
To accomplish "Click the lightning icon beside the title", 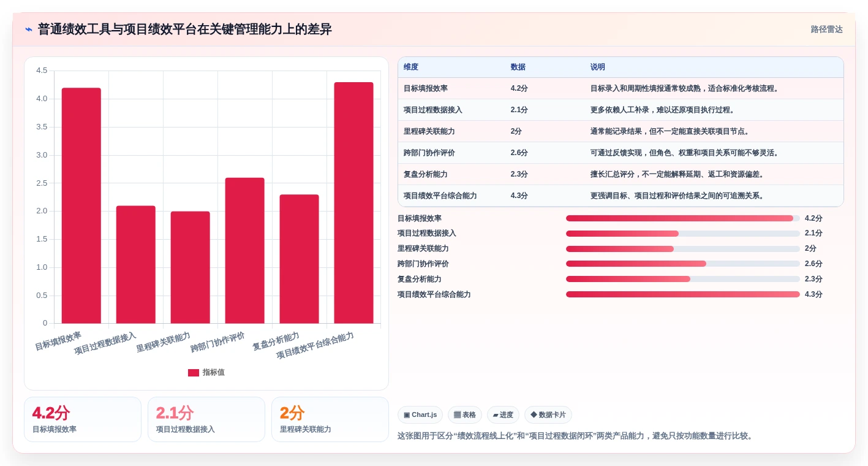I will pos(29,29).
